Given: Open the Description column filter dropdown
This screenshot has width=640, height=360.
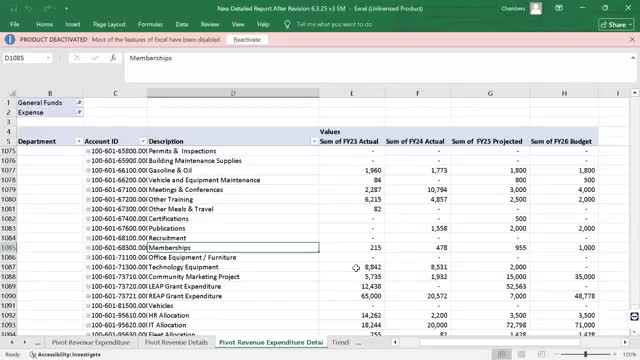Looking at the screenshot, I should pos(314,141).
